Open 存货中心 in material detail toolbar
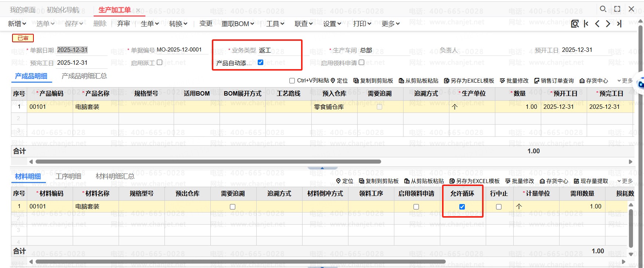This screenshot has width=644, height=268. point(554,181)
